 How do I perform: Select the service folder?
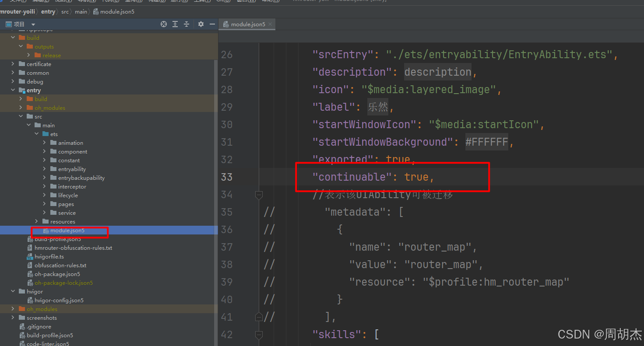pyautogui.click(x=67, y=213)
